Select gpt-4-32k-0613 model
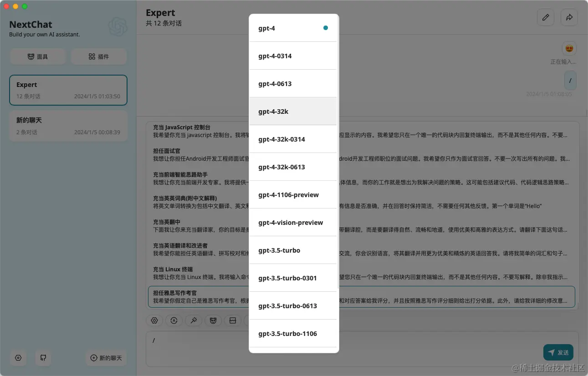This screenshot has height=376, width=588. point(293,167)
